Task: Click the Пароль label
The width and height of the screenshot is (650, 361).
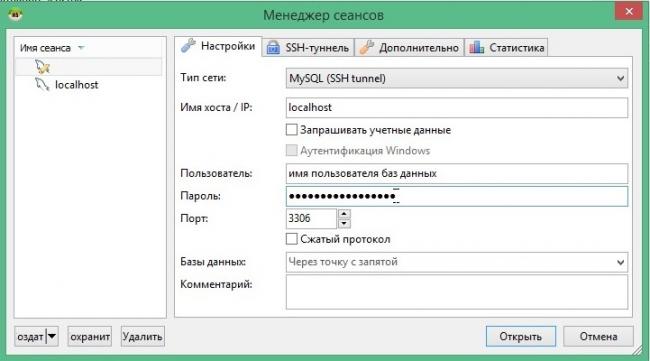Action: point(200,196)
